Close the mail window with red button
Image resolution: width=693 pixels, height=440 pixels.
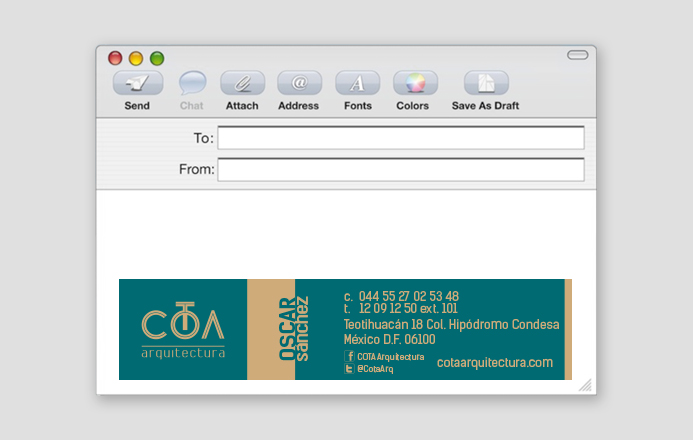(x=115, y=58)
